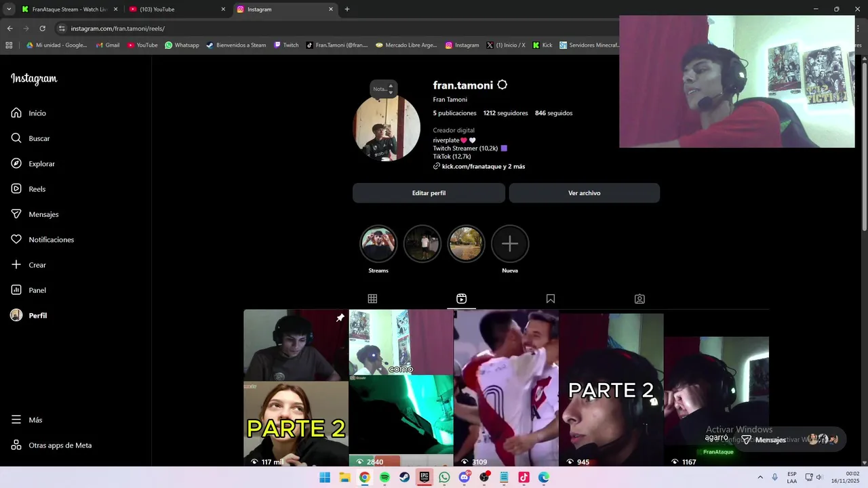868x488 pixels.
Task: View the 846 seguidos list
Action: [553, 113]
